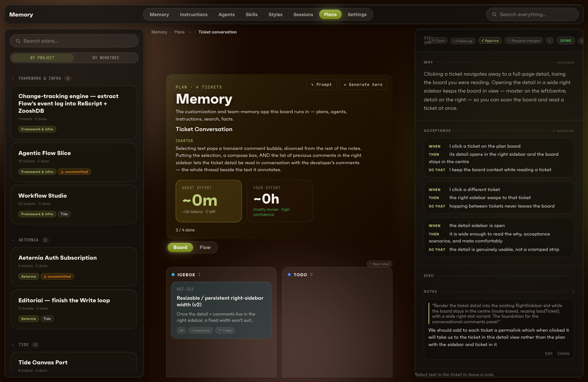Approve the ticket with the checkmark button
The width and height of the screenshot is (588, 382).
(490, 41)
